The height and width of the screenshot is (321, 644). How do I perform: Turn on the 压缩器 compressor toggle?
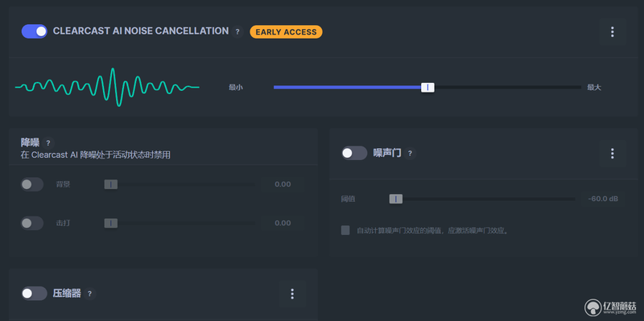(35, 294)
